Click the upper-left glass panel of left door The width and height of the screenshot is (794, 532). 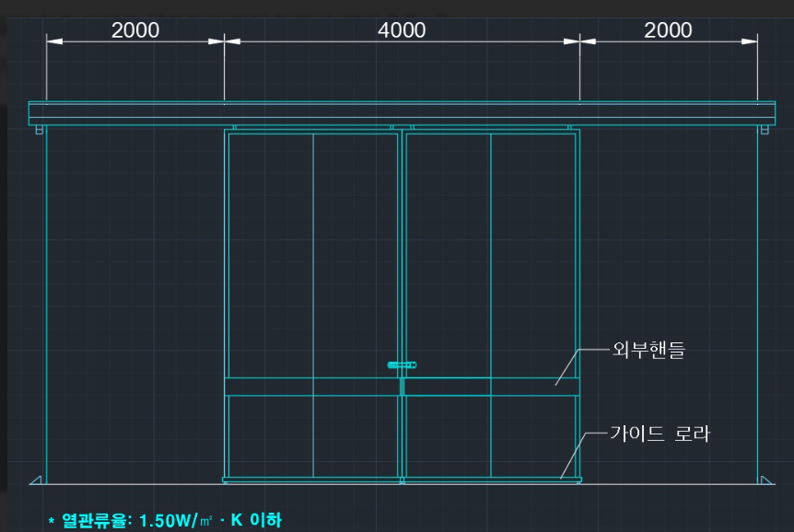[x=271, y=253]
